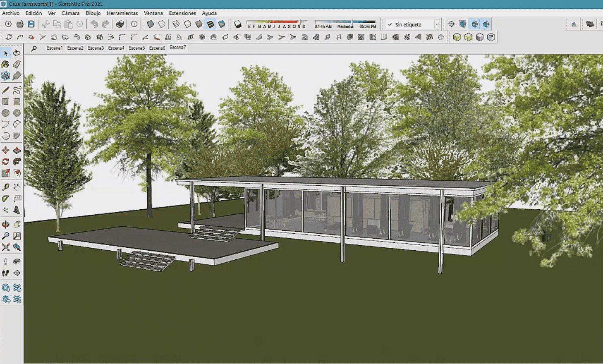Switch to the Escena1 tab
This screenshot has height=364, width=603.
click(55, 48)
